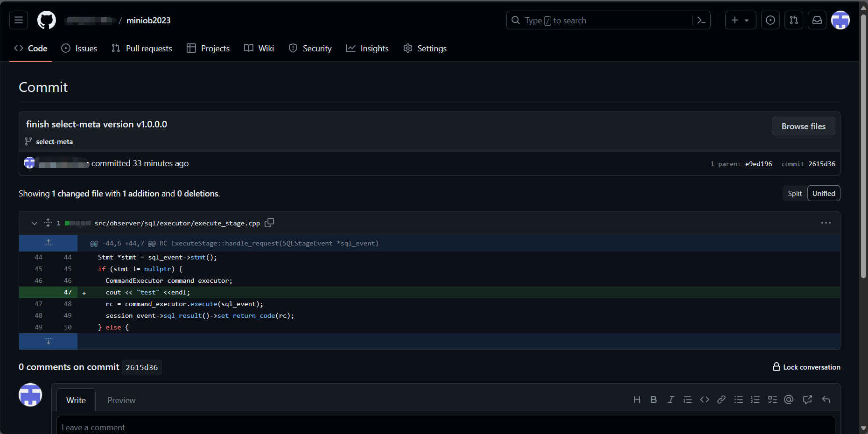
Task: Mention a user with the @ icon
Action: (x=789, y=399)
